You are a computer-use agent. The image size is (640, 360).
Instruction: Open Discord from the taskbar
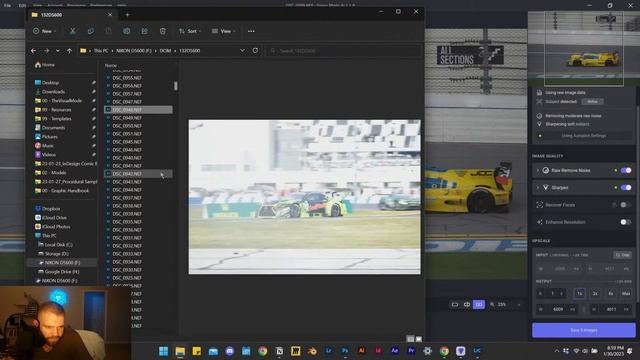click(x=230, y=351)
